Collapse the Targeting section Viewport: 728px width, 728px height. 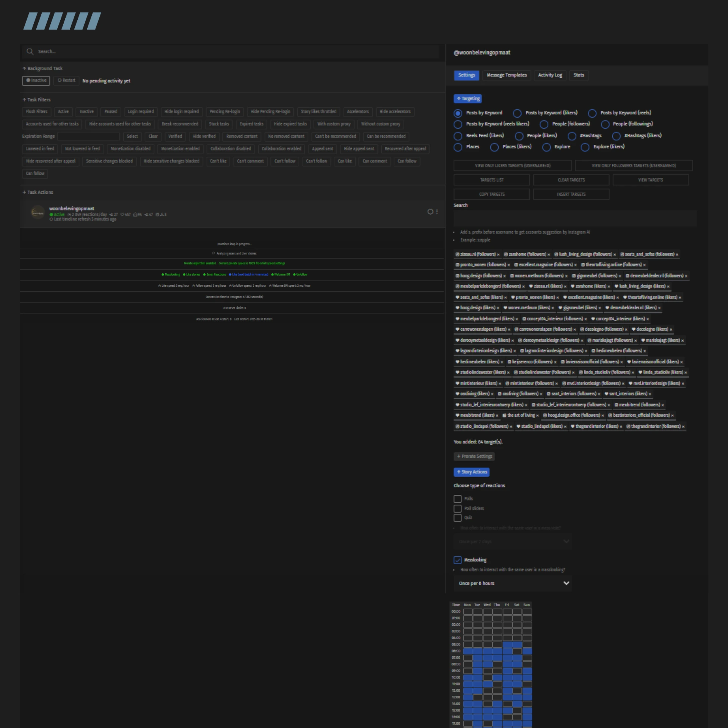tap(467, 99)
